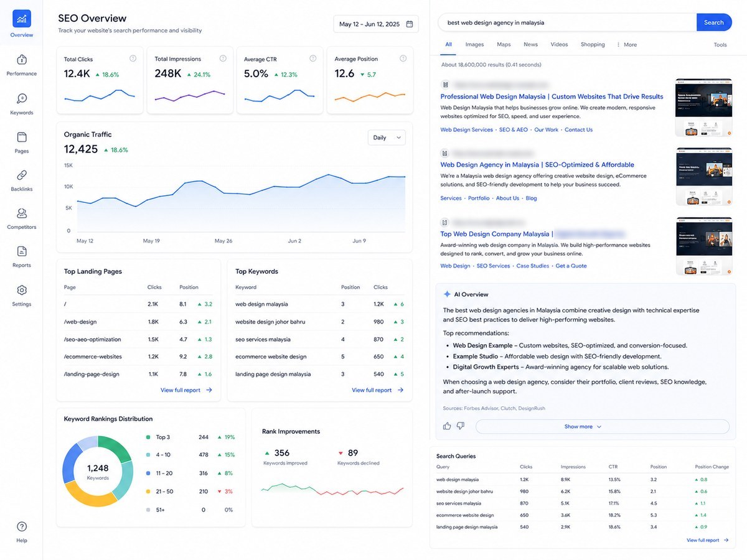
Task: Click the 21 – 50 yellow legend swatch
Action: click(148, 492)
